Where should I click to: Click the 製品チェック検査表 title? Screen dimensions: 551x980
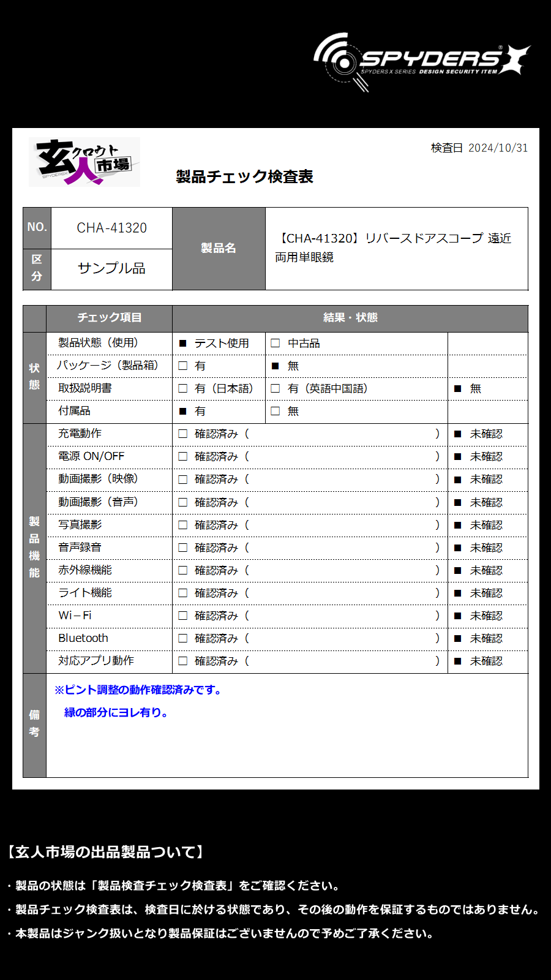(x=244, y=177)
